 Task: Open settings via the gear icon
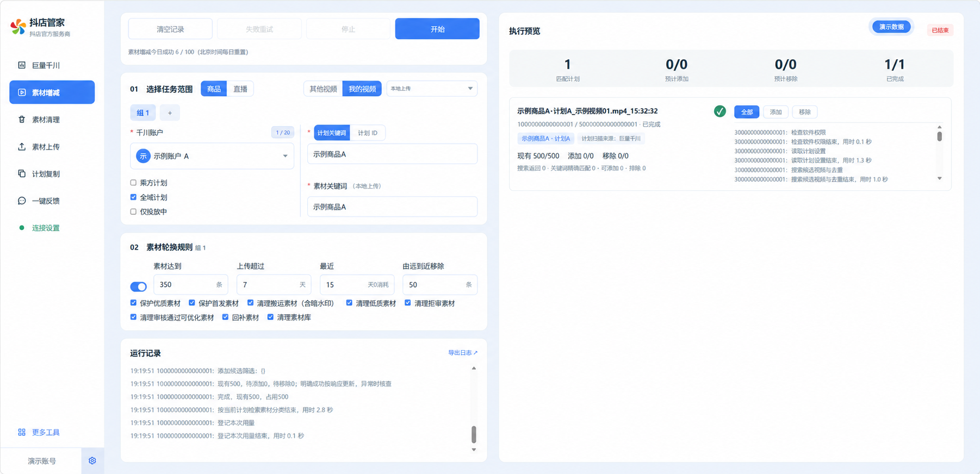coord(92,460)
